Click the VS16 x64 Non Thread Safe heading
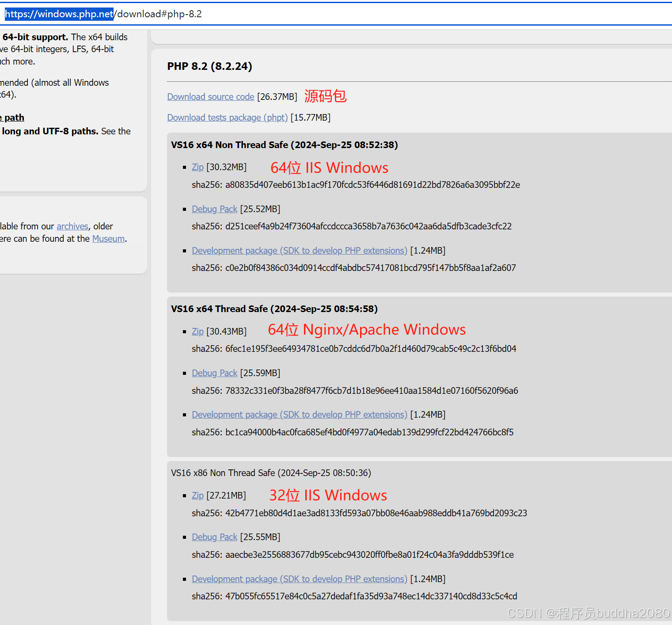This screenshot has width=672, height=625. [x=284, y=145]
